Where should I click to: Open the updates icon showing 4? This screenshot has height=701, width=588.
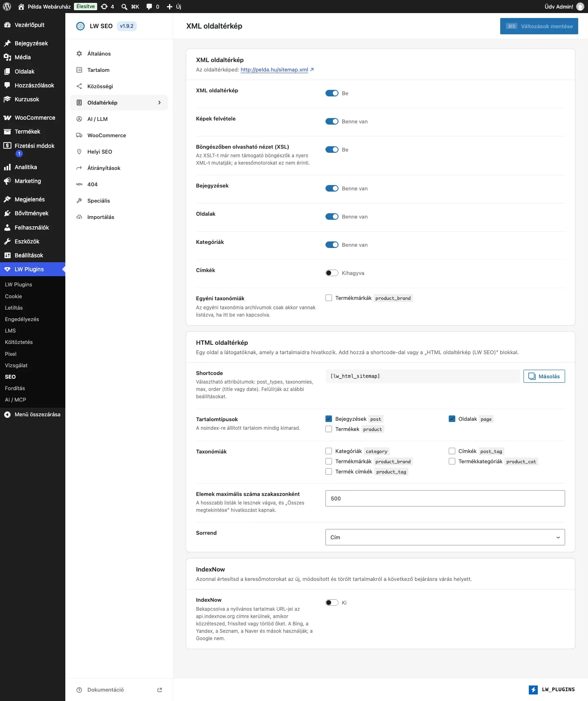click(x=105, y=7)
